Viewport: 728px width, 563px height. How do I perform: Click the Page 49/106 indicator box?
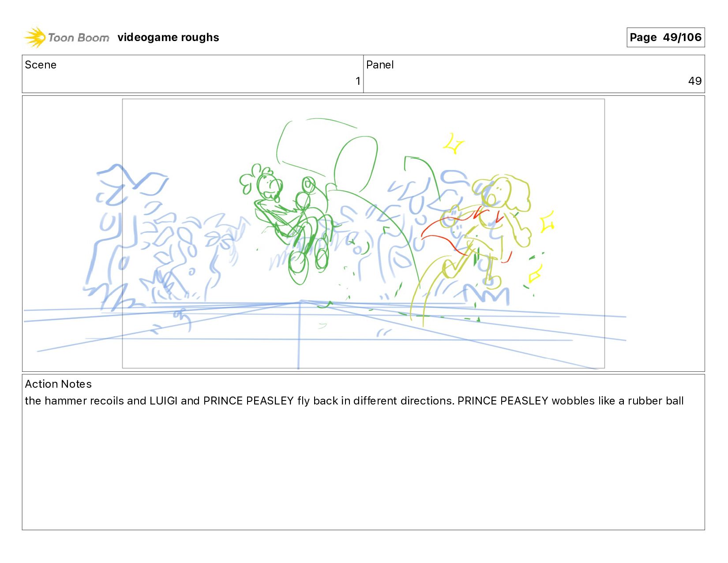[665, 37]
